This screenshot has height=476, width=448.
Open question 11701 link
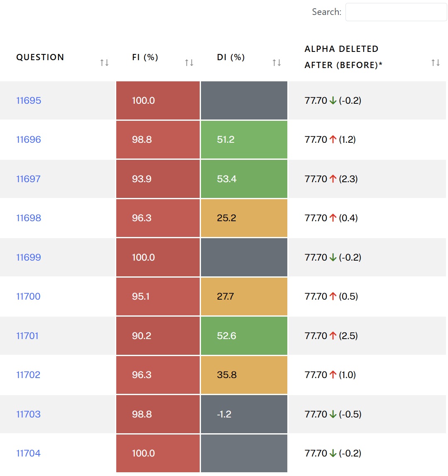pos(27,336)
